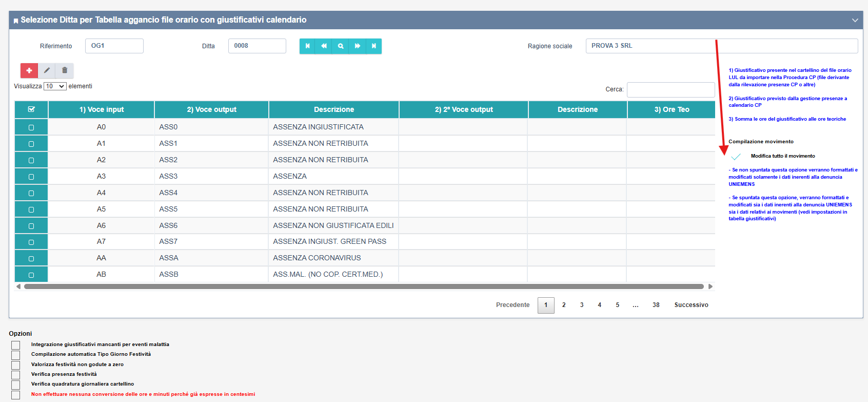Click the ASSB voce output cell
Screen dimensions: 868x402
[x=211, y=274]
